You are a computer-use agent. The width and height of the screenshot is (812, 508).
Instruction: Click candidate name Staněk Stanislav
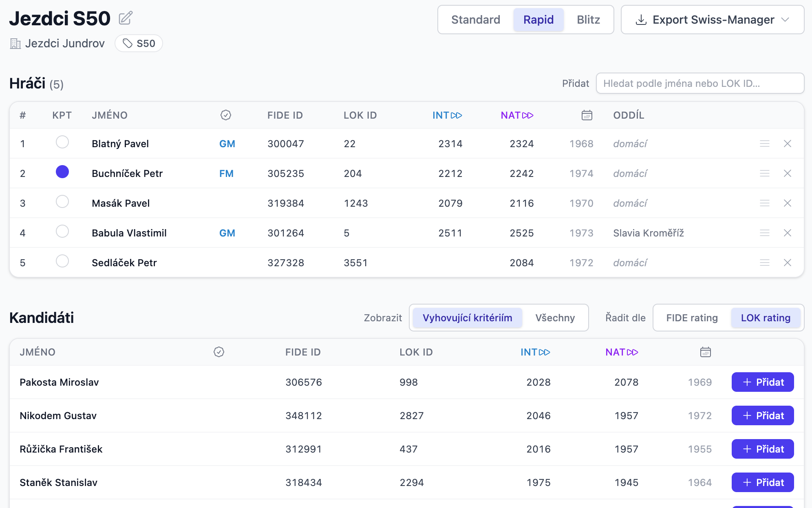(x=58, y=483)
